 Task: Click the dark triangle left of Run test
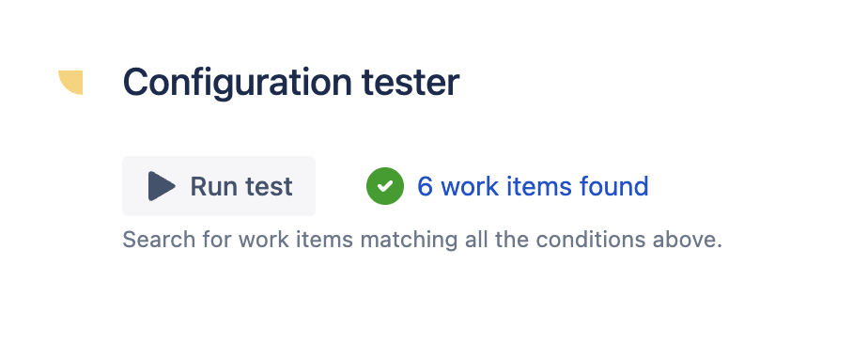[x=162, y=186]
